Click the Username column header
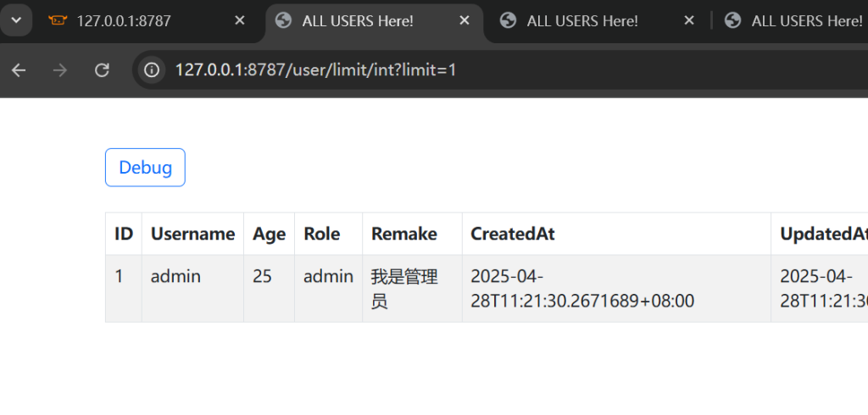The image size is (868, 415). 192,234
